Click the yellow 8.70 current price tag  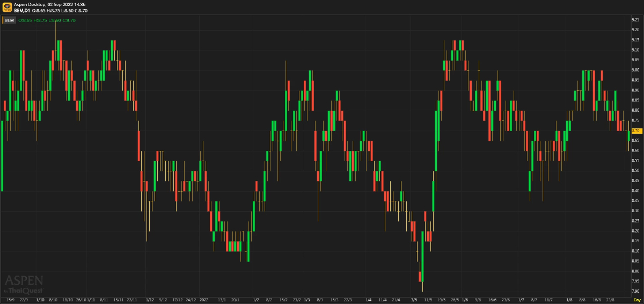pyautogui.click(x=636, y=131)
